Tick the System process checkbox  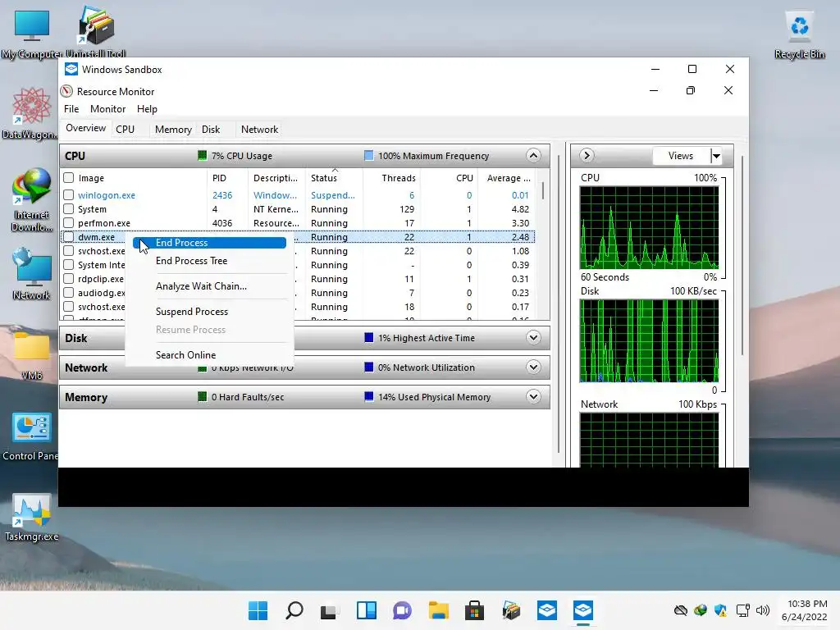point(69,209)
